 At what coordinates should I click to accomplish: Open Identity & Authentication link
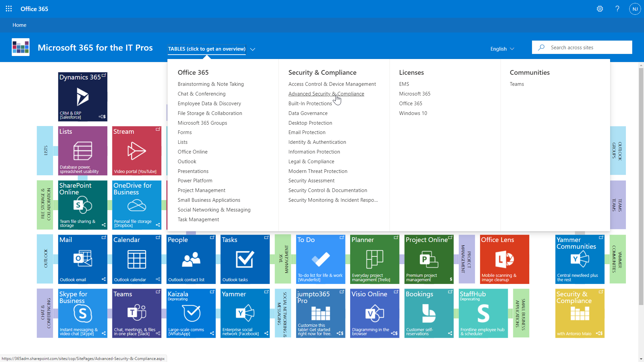click(317, 142)
